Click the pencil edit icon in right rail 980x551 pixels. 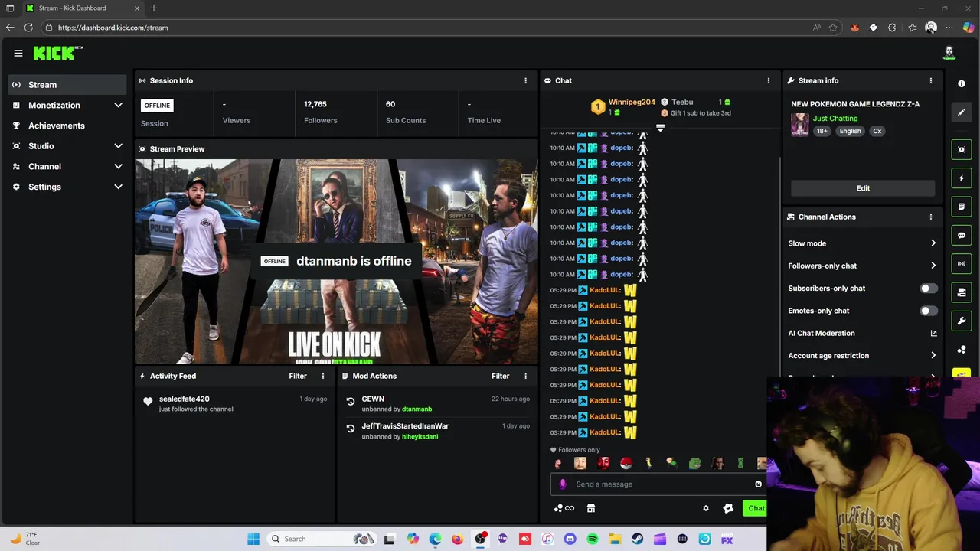(x=962, y=112)
